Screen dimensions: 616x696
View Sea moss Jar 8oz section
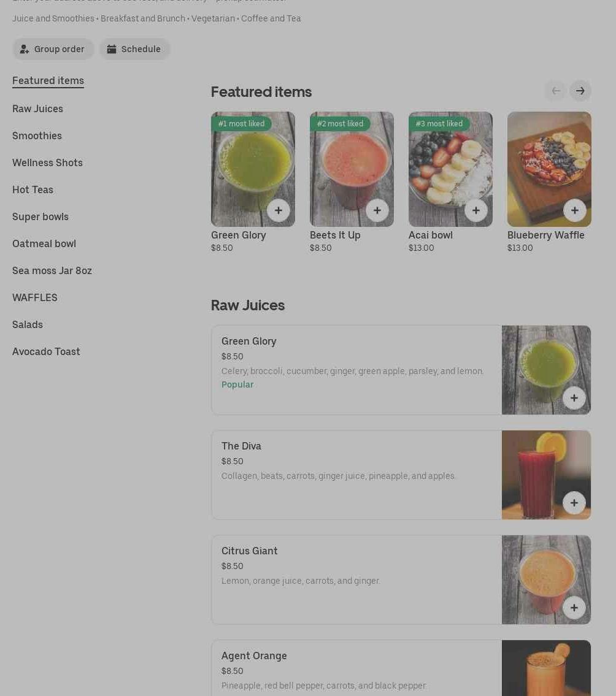tap(52, 271)
